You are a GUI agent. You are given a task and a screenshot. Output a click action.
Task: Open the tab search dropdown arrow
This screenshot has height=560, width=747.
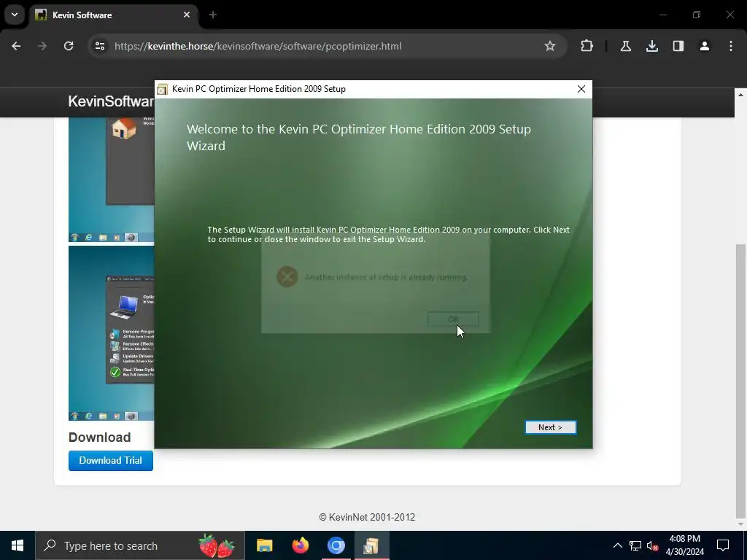pyautogui.click(x=15, y=15)
